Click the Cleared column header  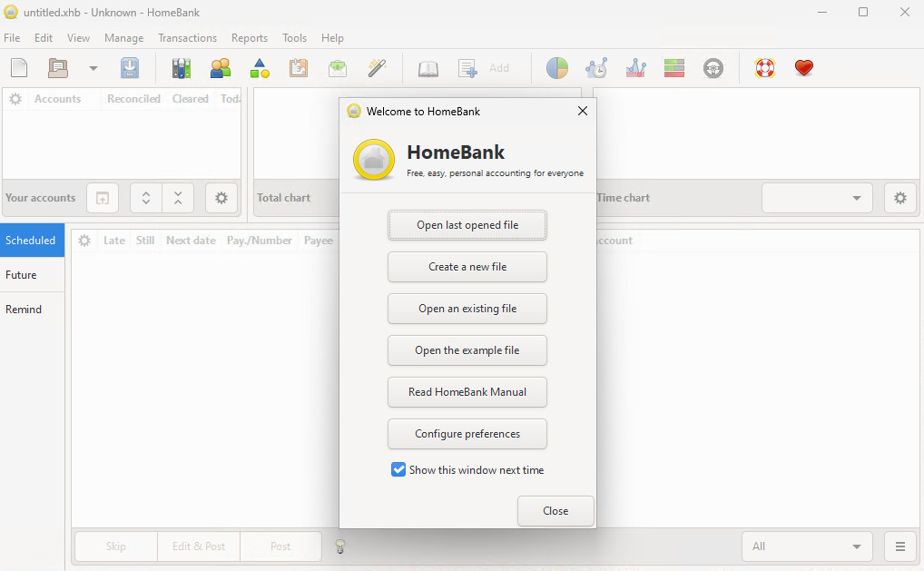(x=191, y=99)
